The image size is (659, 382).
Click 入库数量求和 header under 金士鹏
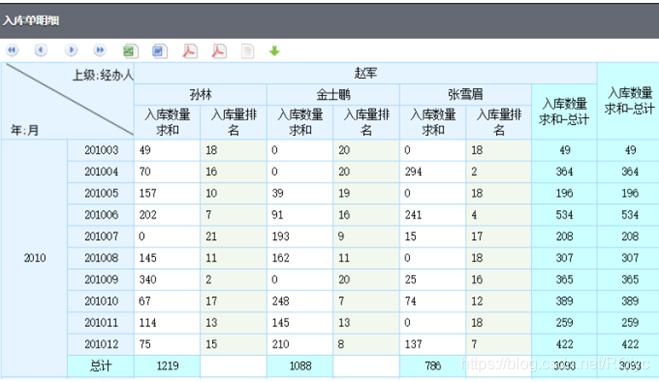[300, 122]
